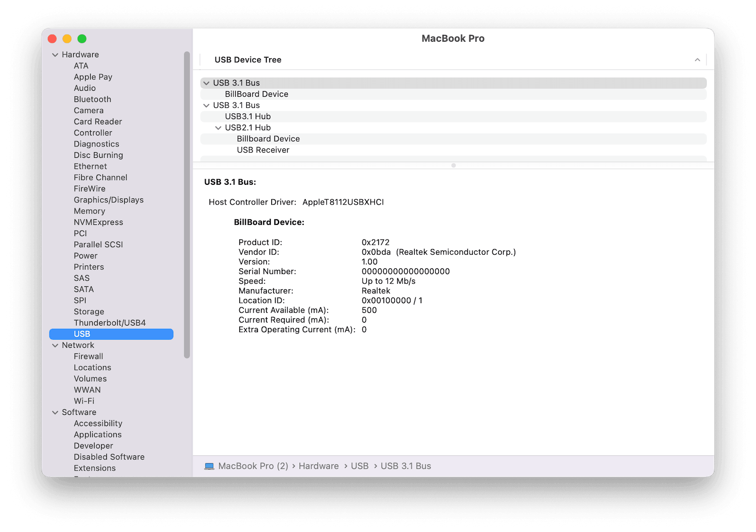This screenshot has height=532, width=756.
Task: Collapse the Hardware section in sidebar
Action: (x=55, y=54)
